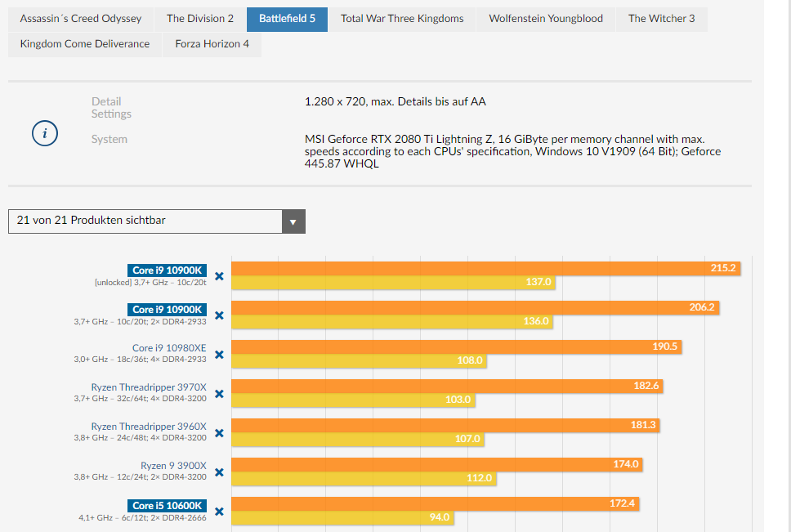
Task: Open Total War Three Kingdoms tab
Action: coord(402,19)
